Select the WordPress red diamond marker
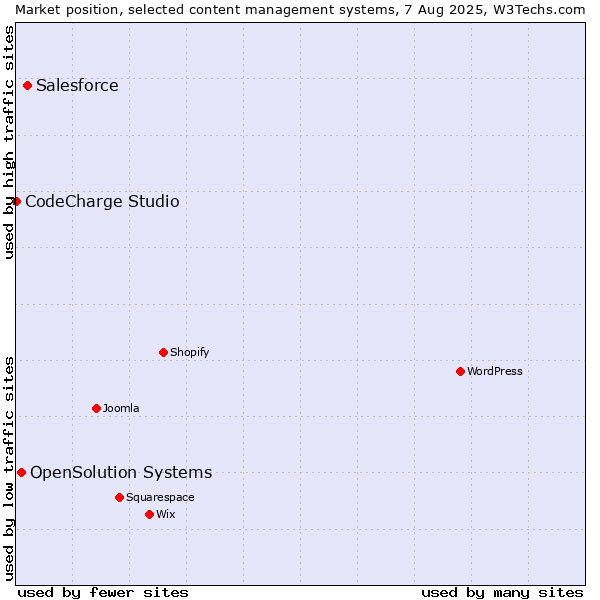600x600 pixels. click(460, 371)
